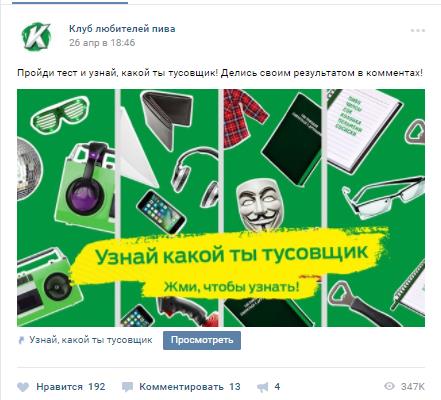Click the comment speech bubble icon
The height and width of the screenshot is (400, 441).
[x=127, y=387]
